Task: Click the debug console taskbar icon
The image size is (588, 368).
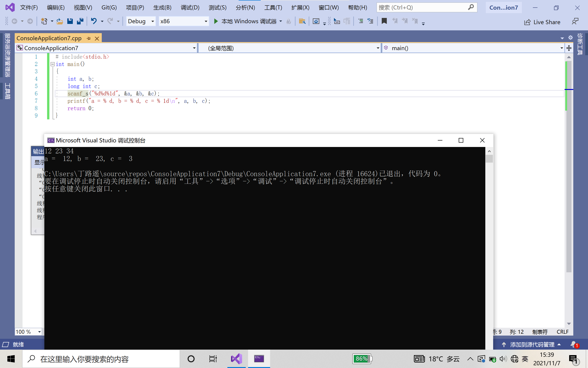Action: click(x=259, y=359)
